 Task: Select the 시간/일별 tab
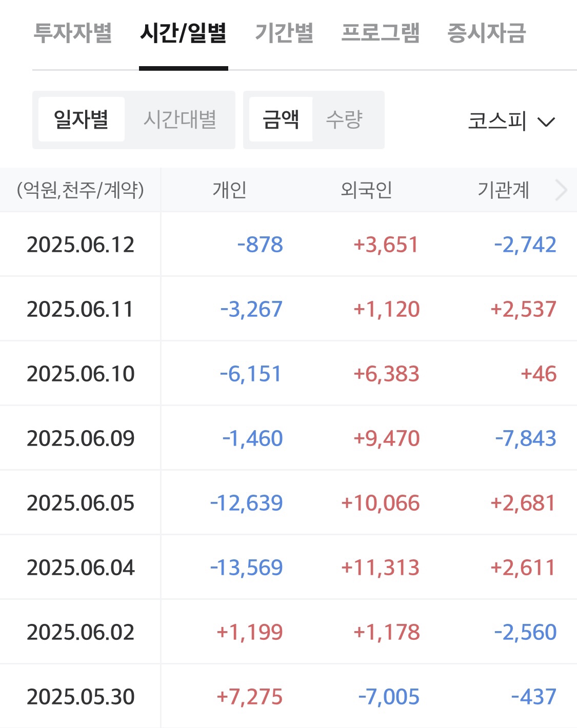[x=183, y=33]
